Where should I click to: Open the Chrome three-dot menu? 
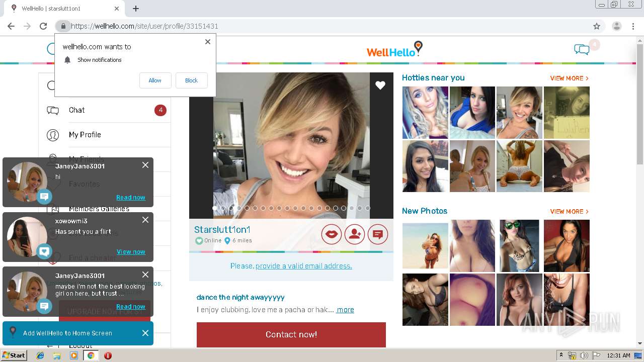point(633,26)
